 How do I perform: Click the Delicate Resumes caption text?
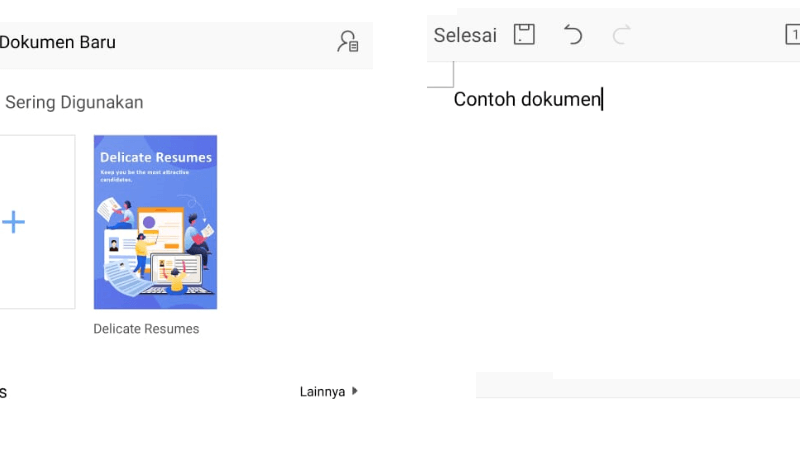[146, 329]
